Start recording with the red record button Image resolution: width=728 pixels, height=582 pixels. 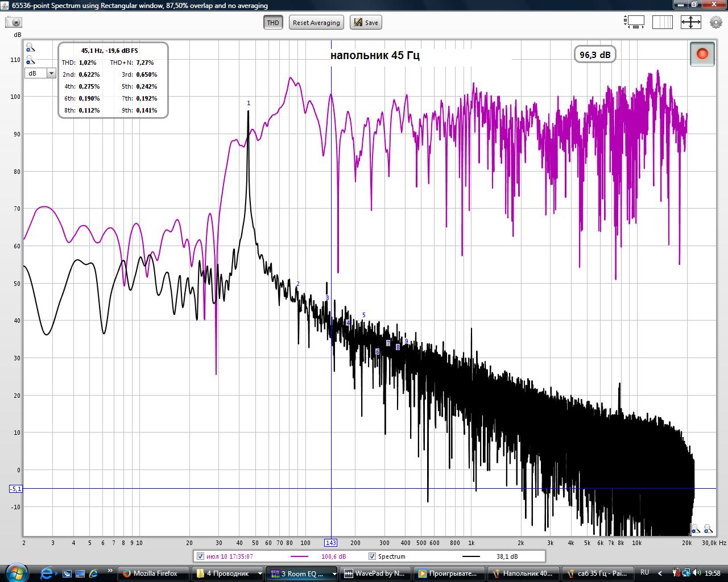pyautogui.click(x=702, y=54)
